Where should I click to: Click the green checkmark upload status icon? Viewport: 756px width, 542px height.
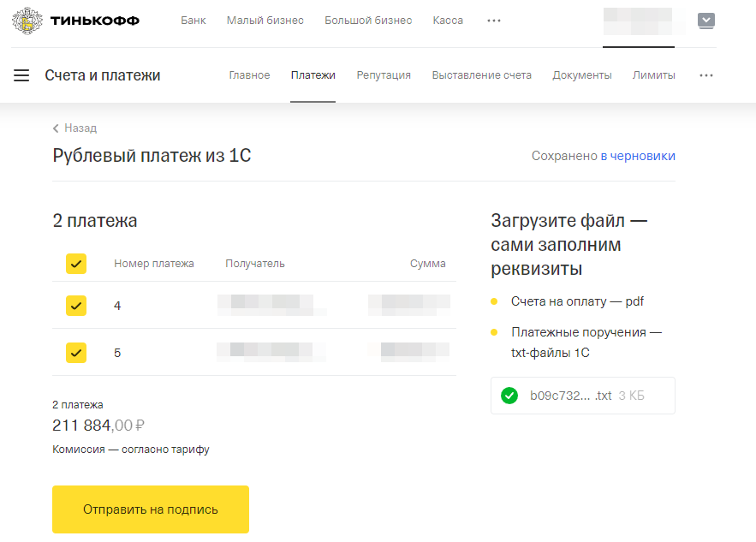pos(509,396)
